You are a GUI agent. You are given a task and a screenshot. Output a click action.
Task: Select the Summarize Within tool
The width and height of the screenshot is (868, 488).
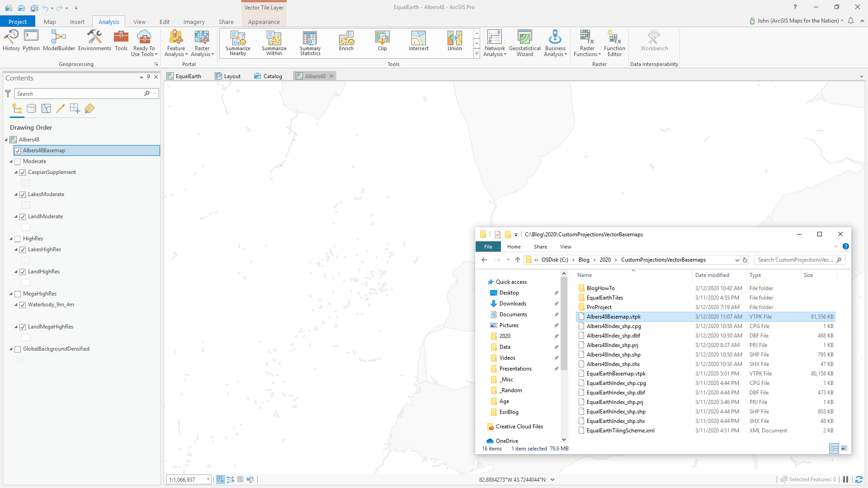tap(274, 43)
